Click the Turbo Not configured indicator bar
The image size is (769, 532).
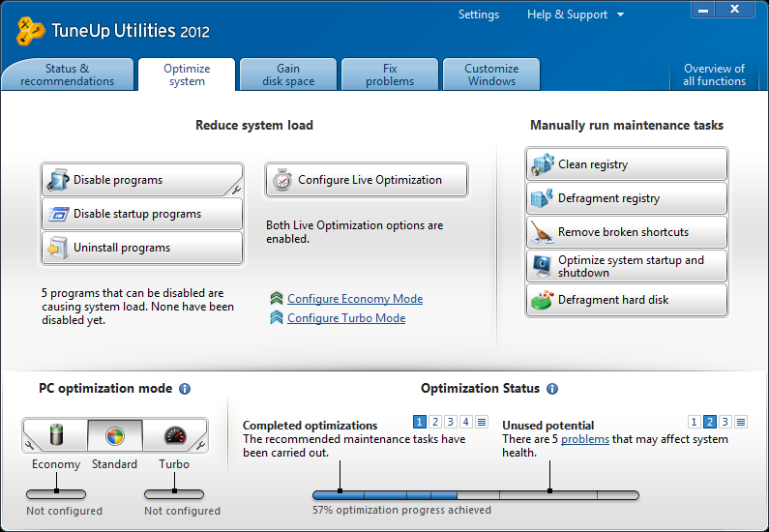click(174, 494)
